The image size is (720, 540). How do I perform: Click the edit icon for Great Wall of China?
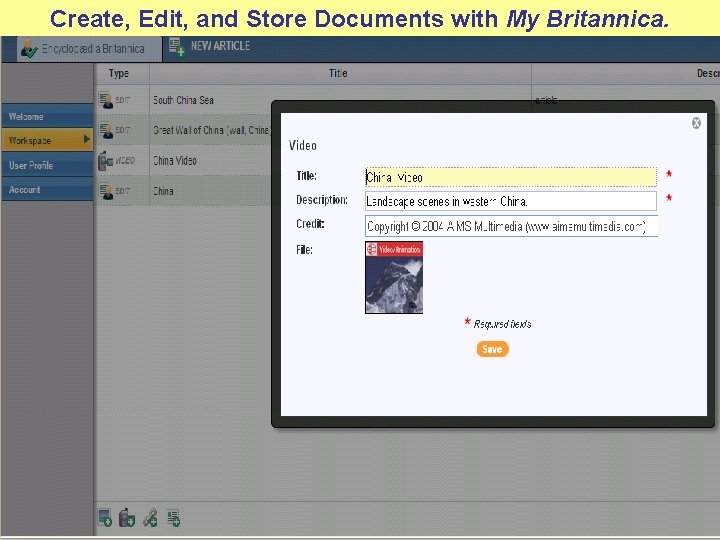106,130
